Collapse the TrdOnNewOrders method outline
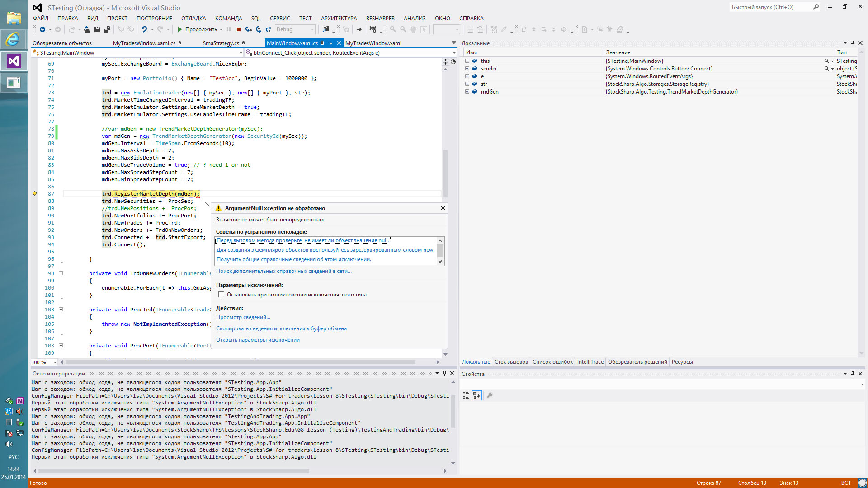Image resolution: width=868 pixels, height=488 pixels. click(x=61, y=273)
